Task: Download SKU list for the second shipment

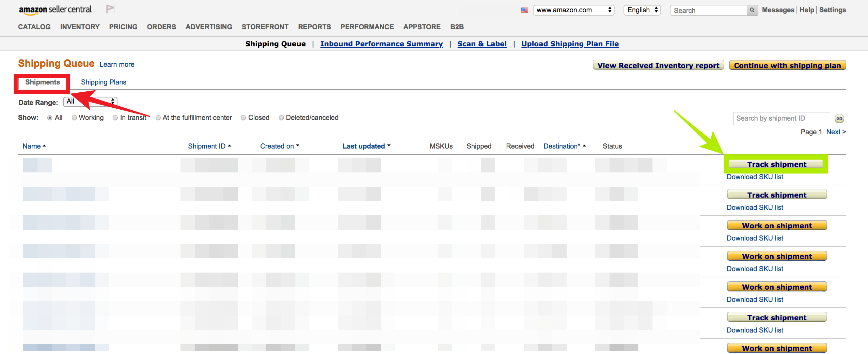Action: coord(755,207)
